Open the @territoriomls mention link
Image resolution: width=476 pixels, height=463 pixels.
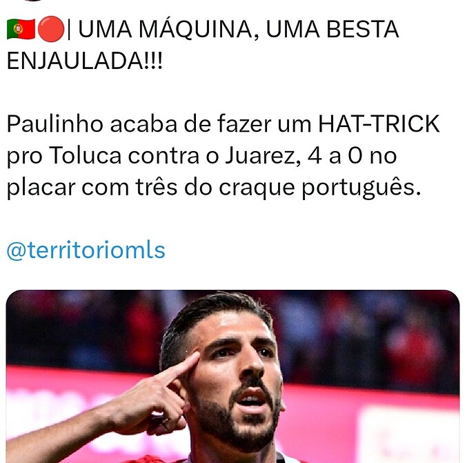[86, 250]
